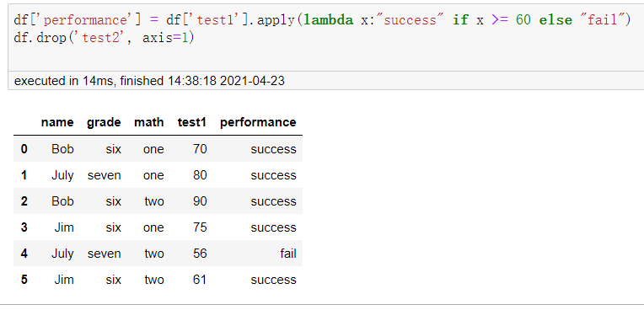
Task: Click the 'test1' column header
Action: pyautogui.click(x=192, y=122)
